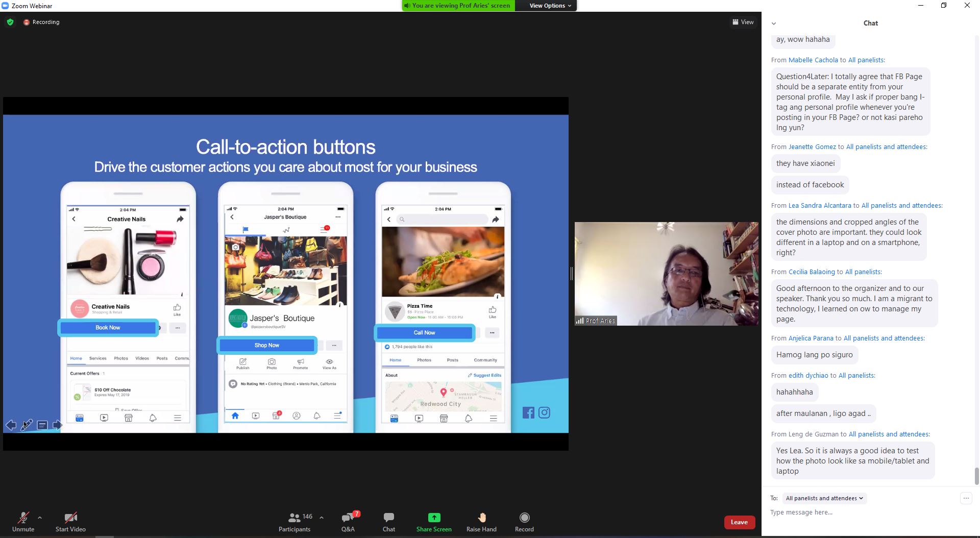Click chat message 'hahahhaha'
This screenshot has width=980, height=538.
click(x=795, y=392)
